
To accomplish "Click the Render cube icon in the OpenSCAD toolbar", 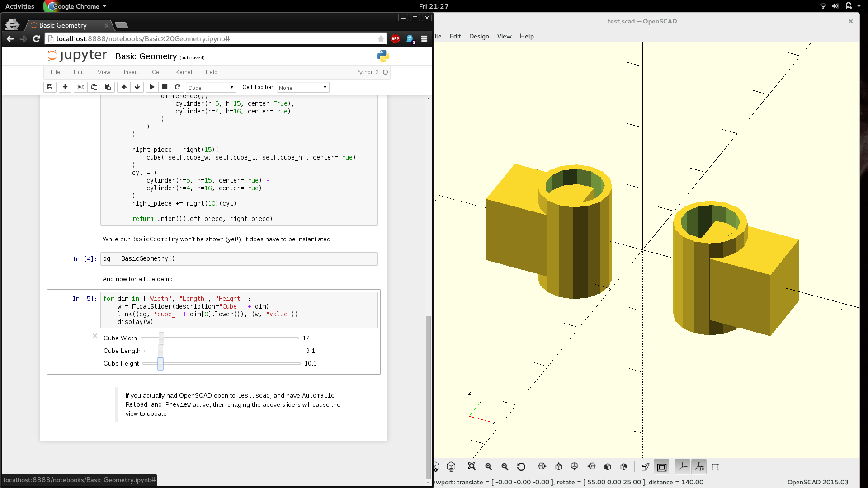I will point(451,467).
